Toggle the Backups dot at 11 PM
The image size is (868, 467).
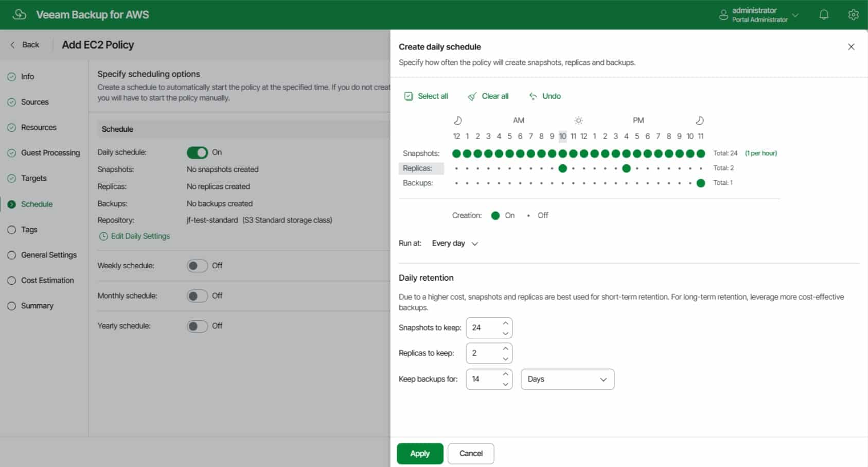click(x=700, y=183)
